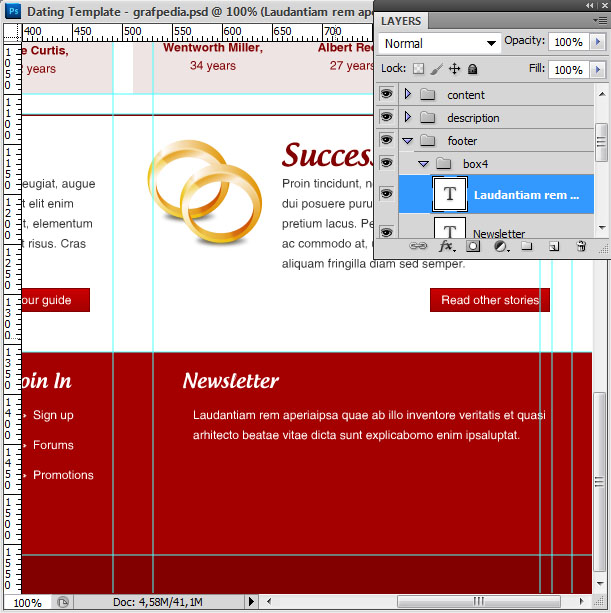The height and width of the screenshot is (613, 611).
Task: Click the description group folder icon
Action: click(427, 117)
